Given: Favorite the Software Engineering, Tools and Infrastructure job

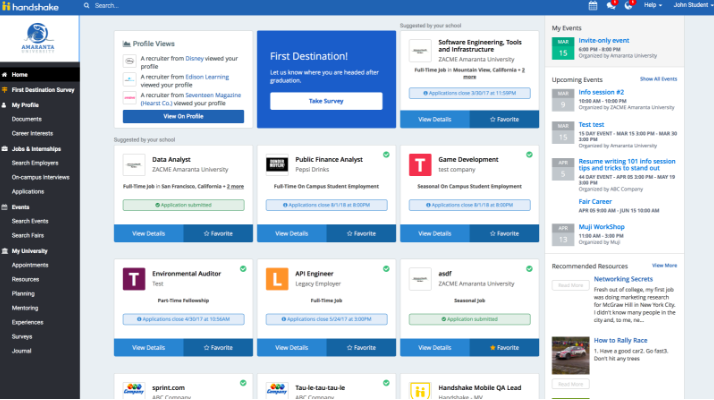Looking at the screenshot, I should click(504, 119).
